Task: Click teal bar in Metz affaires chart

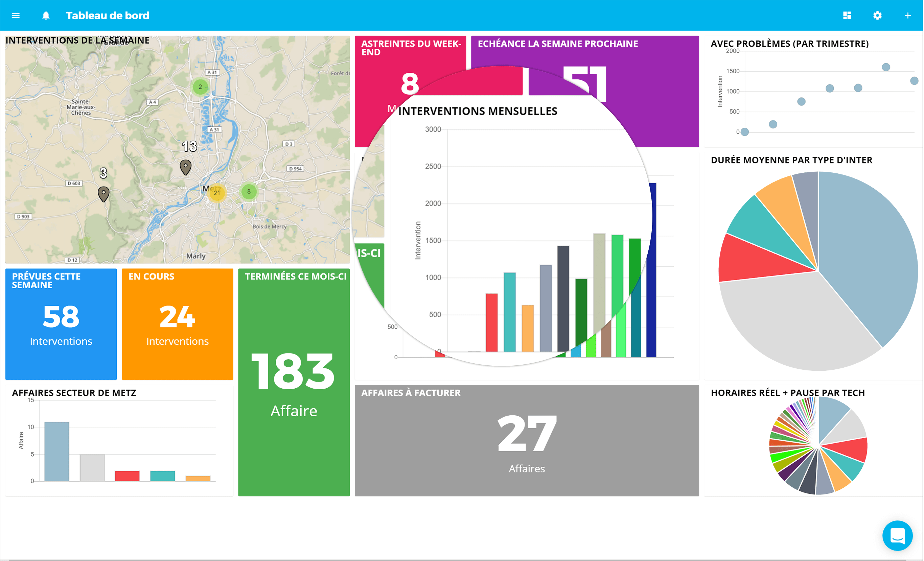Action: [162, 476]
